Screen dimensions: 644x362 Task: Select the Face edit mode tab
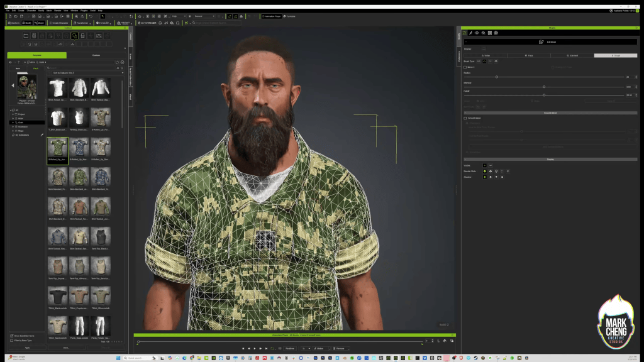[528, 55]
